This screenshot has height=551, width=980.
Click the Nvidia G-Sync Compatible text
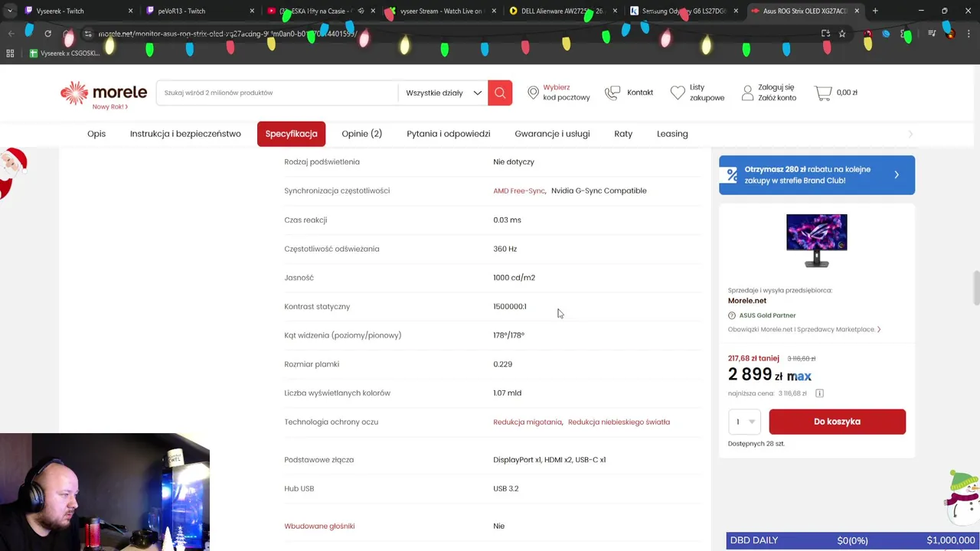[x=599, y=191]
